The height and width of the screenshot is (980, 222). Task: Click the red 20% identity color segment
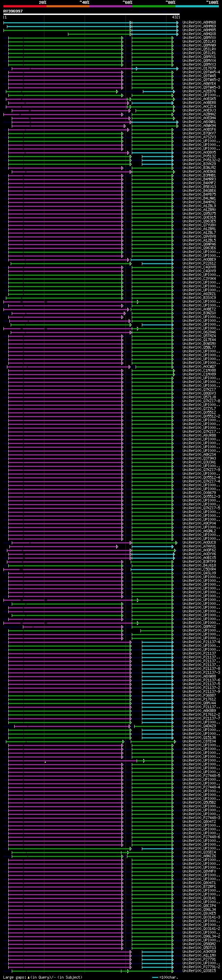click(x=25, y=6)
